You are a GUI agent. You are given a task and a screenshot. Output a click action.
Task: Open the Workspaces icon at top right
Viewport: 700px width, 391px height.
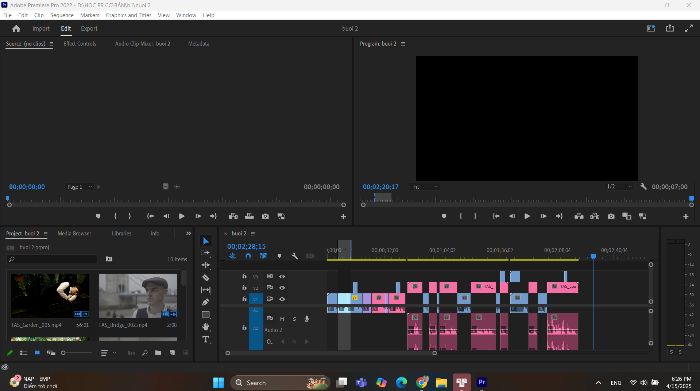(x=651, y=29)
